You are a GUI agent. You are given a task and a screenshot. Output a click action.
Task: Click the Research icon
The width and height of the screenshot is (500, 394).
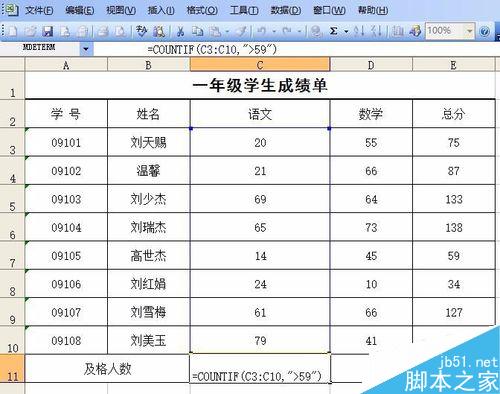159,31
